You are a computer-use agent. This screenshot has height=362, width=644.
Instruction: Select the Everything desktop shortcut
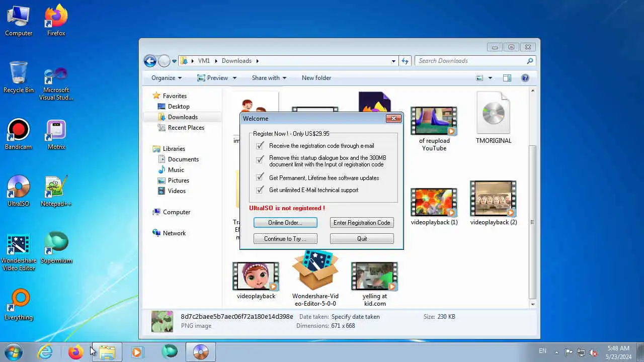(x=19, y=305)
